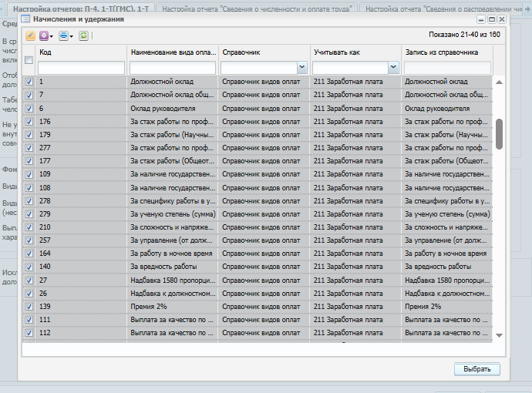The image size is (532, 393).
Task: Switch to Настройка отчетов: П-4, 1-Т(ГМС) tab
Action: tap(81, 8)
